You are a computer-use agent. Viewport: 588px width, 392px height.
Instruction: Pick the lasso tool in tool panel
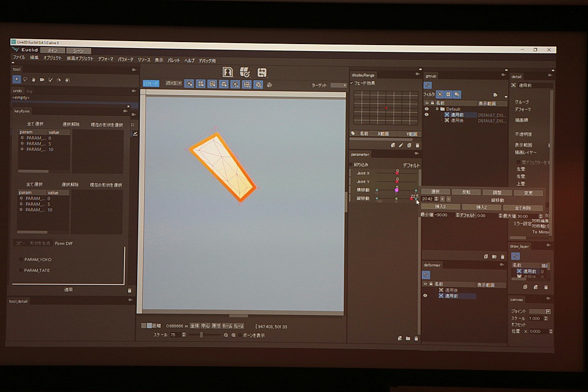tap(24, 79)
